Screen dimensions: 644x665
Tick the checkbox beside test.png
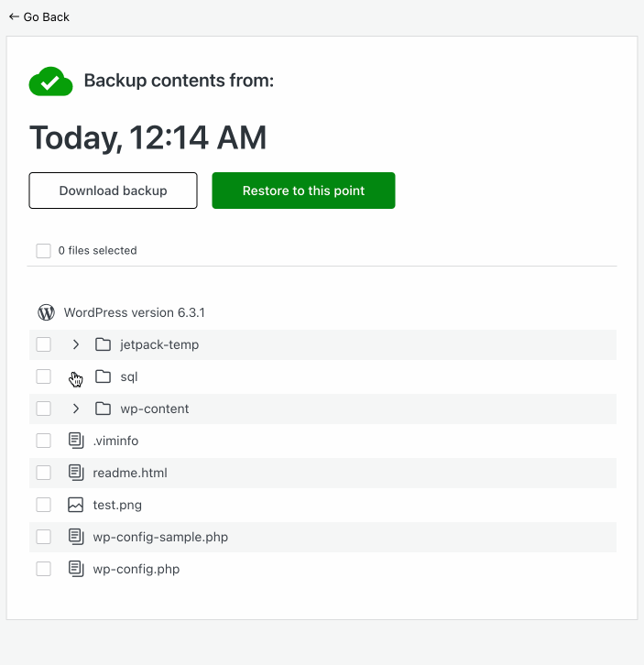pos(43,505)
